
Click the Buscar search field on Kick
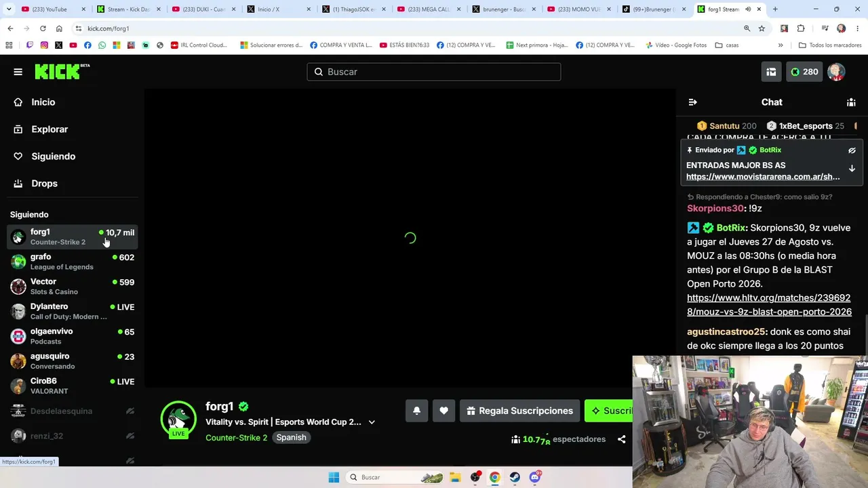click(434, 72)
